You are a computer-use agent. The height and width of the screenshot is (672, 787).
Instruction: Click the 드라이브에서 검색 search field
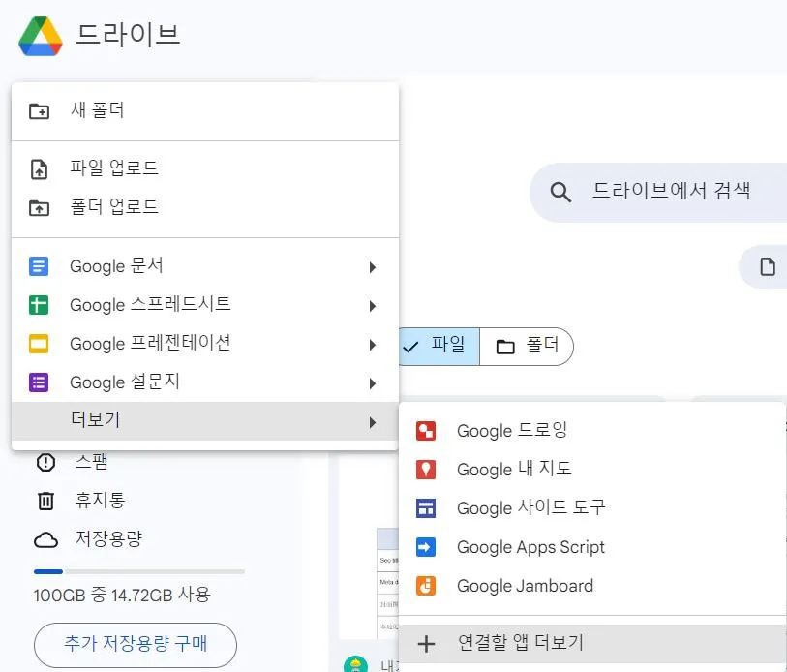658,192
